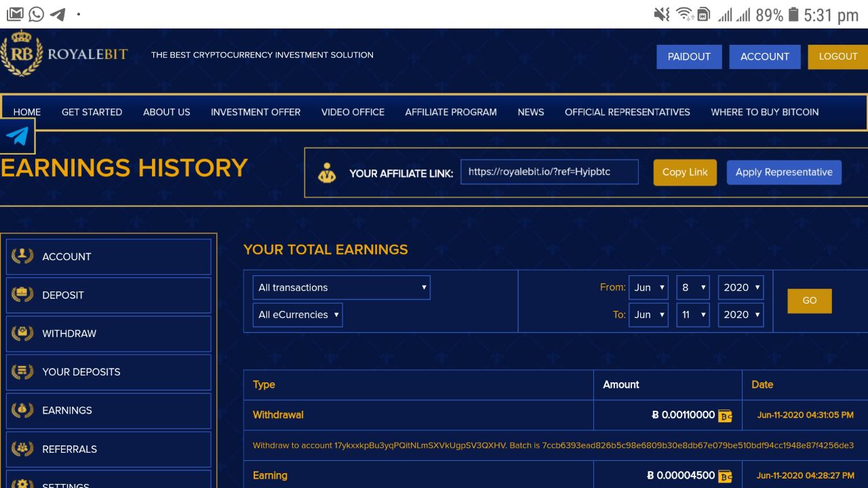Viewport: 868px width, 488px height.
Task: Open REFERRALS in the sidebar
Action: 108,449
